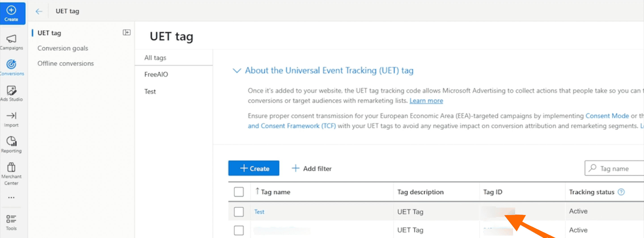Image resolution: width=644 pixels, height=238 pixels.
Task: Open Reporting from the sidebar
Action: pyautogui.click(x=11, y=145)
